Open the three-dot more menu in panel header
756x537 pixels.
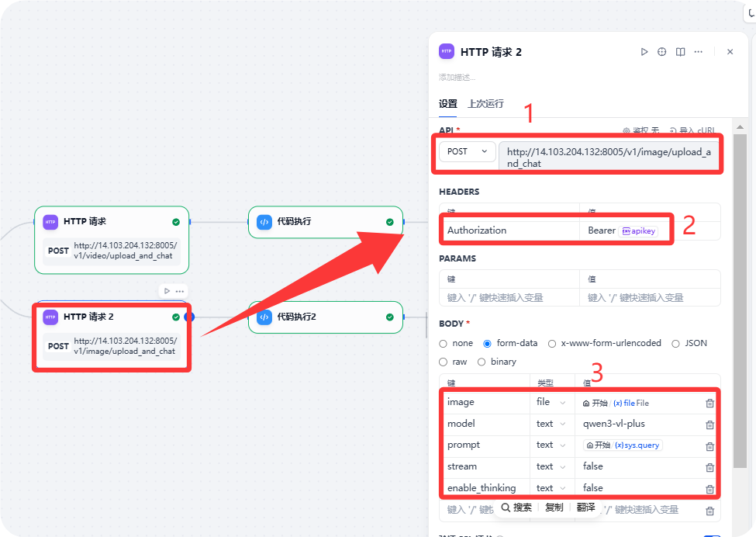pos(698,52)
